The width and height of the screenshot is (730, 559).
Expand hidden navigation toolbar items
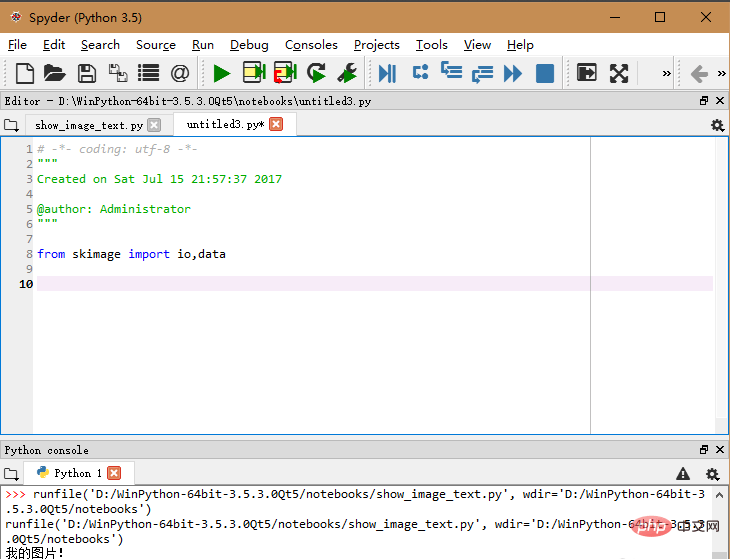pyautogui.click(x=721, y=73)
